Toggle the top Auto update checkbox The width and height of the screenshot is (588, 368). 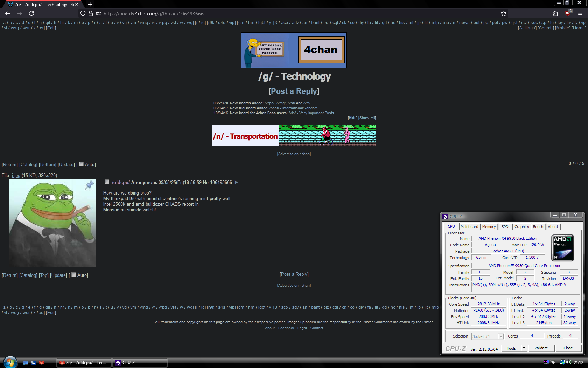tap(82, 164)
